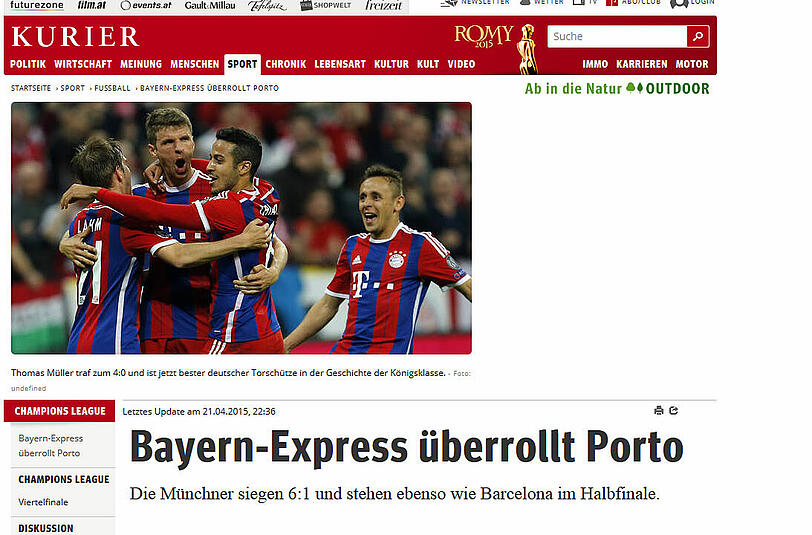The image size is (812, 535).
Task: Open the Immo section
Action: (595, 64)
